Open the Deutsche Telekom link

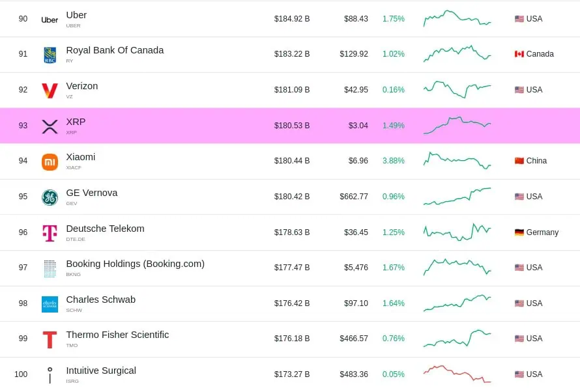coord(105,229)
